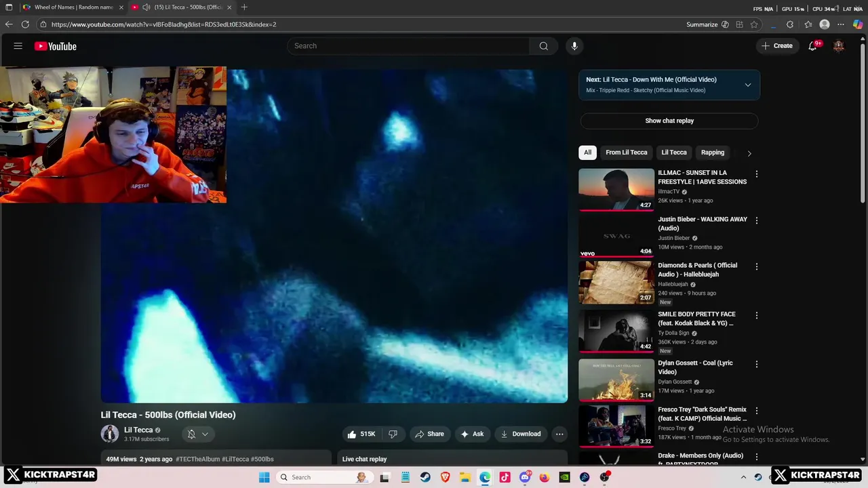This screenshot has width=868, height=488.
Task: Open options for Fresco Trey Dark Souls video
Action: tap(757, 411)
